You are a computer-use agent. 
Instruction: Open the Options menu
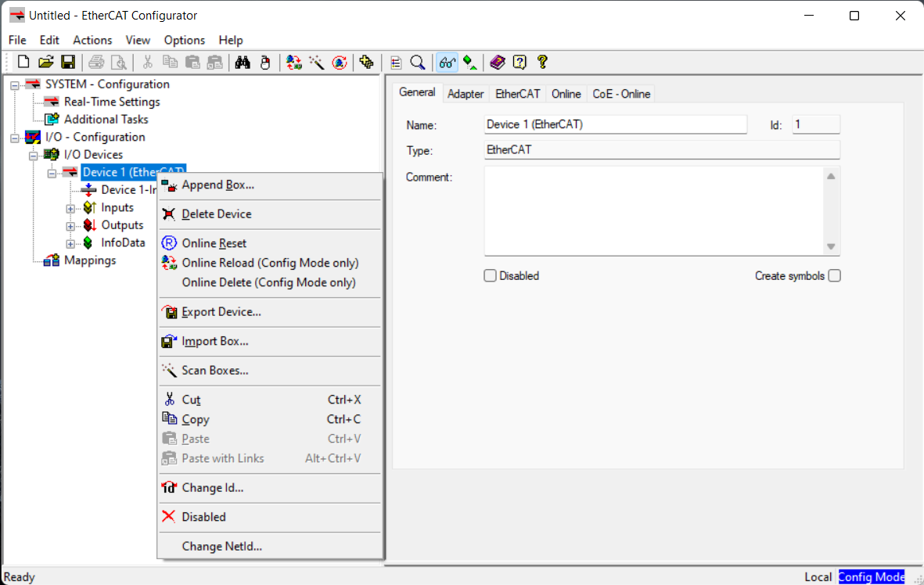pos(185,40)
